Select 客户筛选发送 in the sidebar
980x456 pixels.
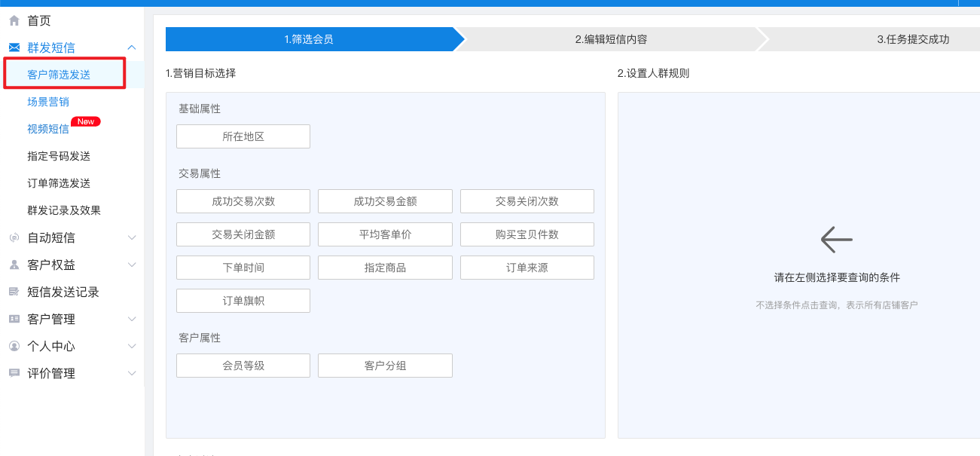59,75
